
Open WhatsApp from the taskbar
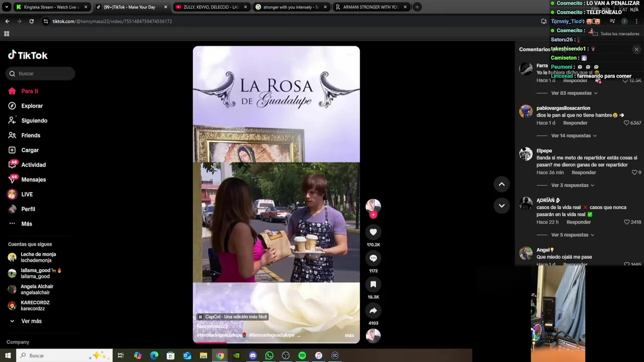pos(269,355)
